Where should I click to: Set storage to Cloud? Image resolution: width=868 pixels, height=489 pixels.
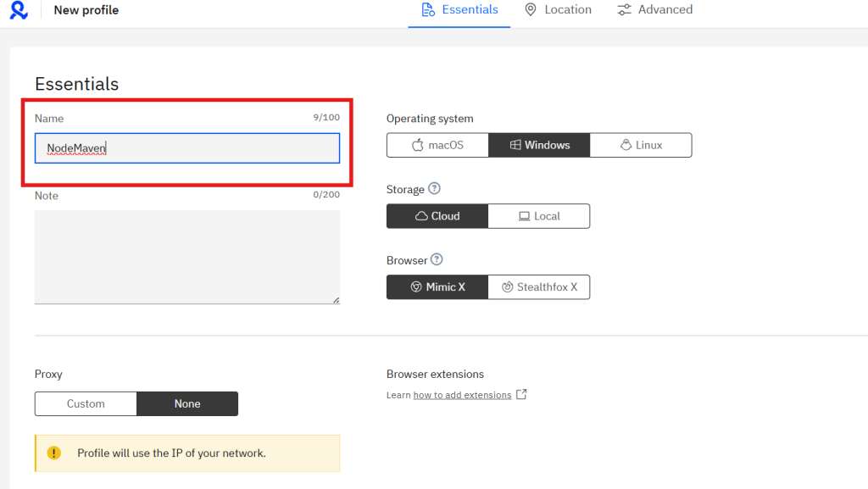437,216
